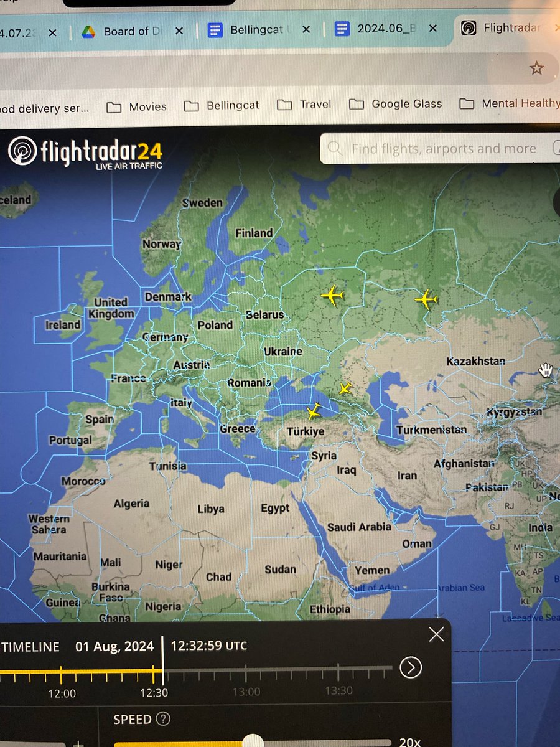Open the Google Glass bookmark folder

(396, 104)
